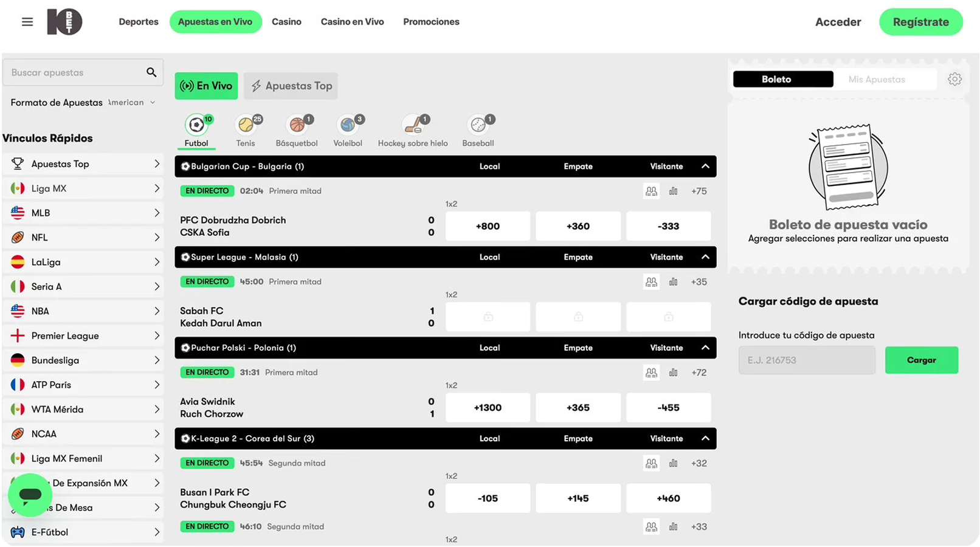This screenshot has width=980, height=547.
Task: Click the Apuestas Top trophy icon
Action: tap(18, 163)
